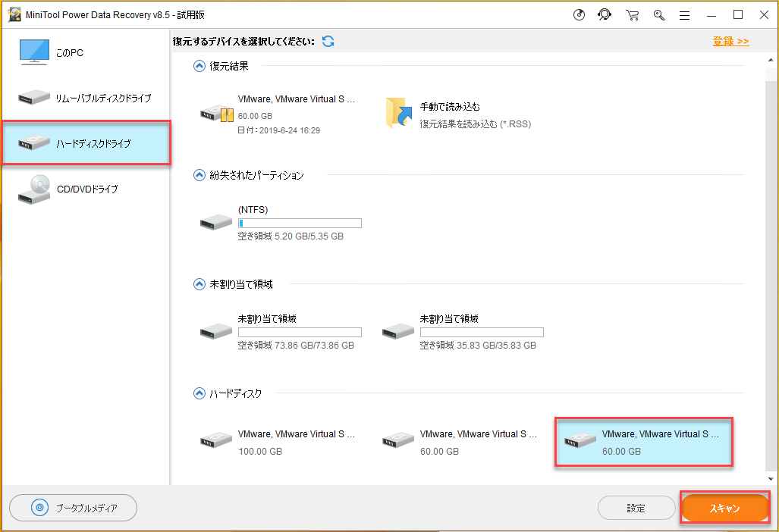Click the key registration icon
This screenshot has width=779, height=532.
pyautogui.click(x=658, y=15)
